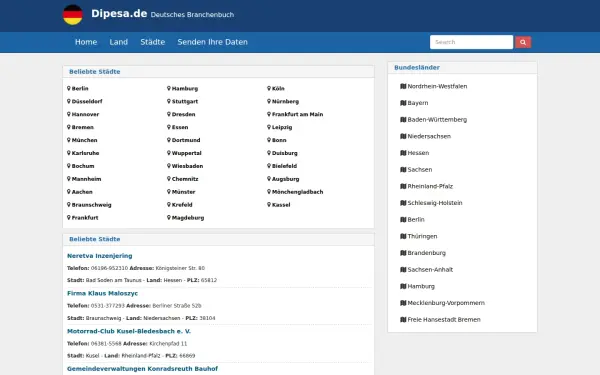This screenshot has width=600, height=375.
Task: Select Freie Hansestadt Bremen state
Action: click(444, 320)
